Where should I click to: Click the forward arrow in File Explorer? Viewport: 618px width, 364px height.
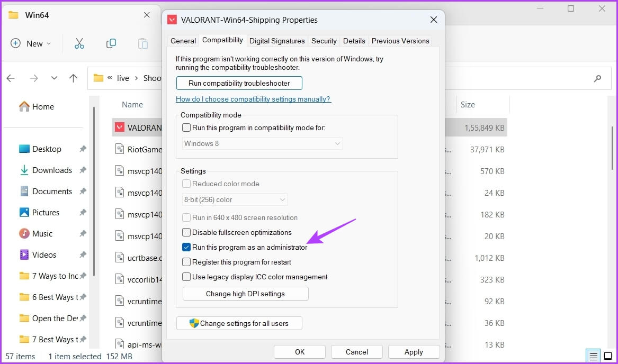coord(34,78)
